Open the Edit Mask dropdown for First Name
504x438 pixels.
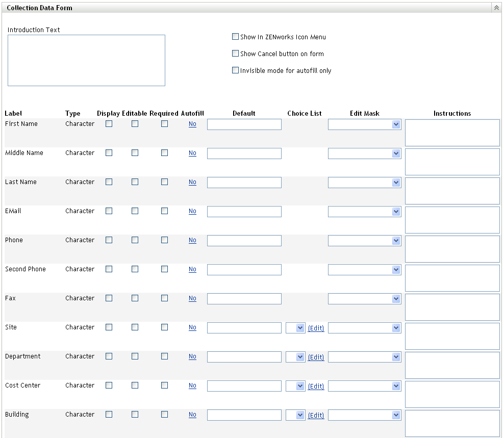coord(396,124)
